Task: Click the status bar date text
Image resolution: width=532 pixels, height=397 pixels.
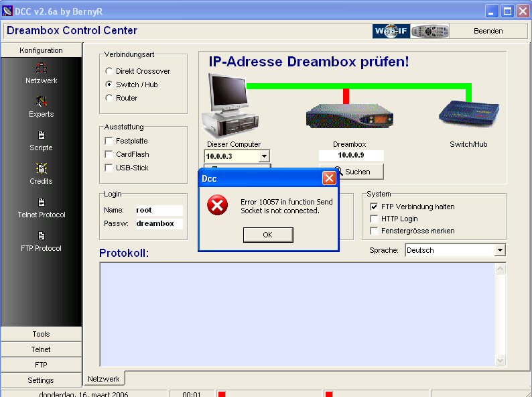Action: click(84, 394)
